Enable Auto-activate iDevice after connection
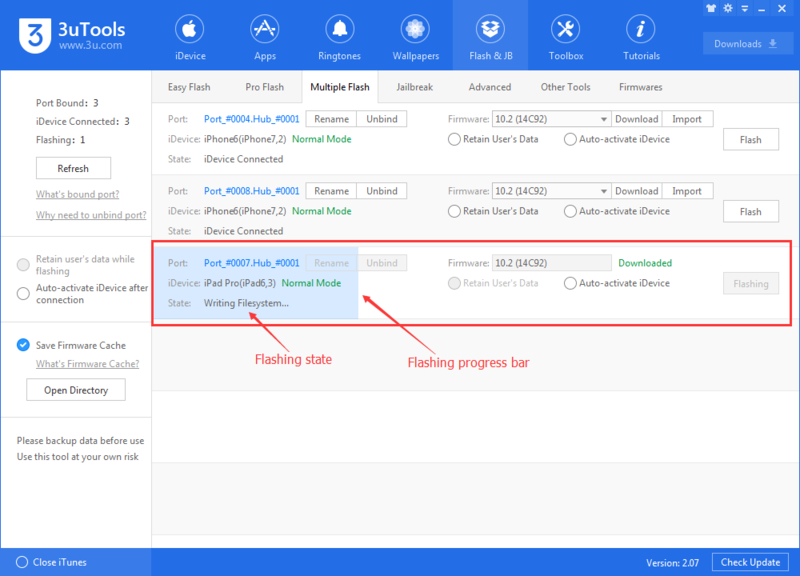The width and height of the screenshot is (800, 576). pos(23,293)
